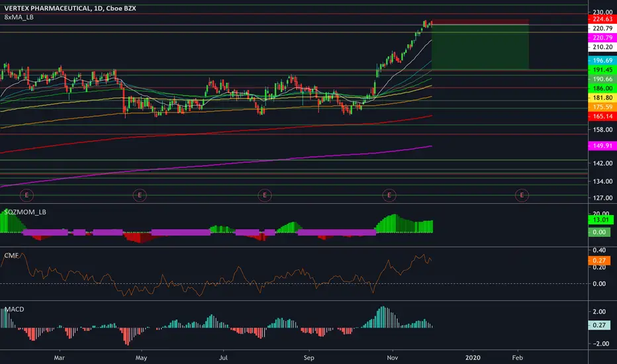
Task: Click the 0.40 CMF scale label
Action: 599,250
